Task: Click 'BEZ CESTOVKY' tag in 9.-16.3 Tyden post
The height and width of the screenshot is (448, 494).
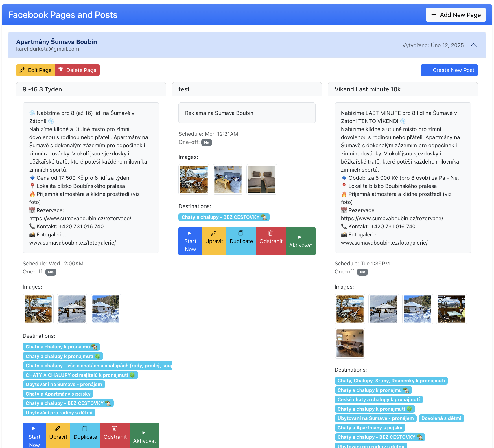Action: click(68, 403)
